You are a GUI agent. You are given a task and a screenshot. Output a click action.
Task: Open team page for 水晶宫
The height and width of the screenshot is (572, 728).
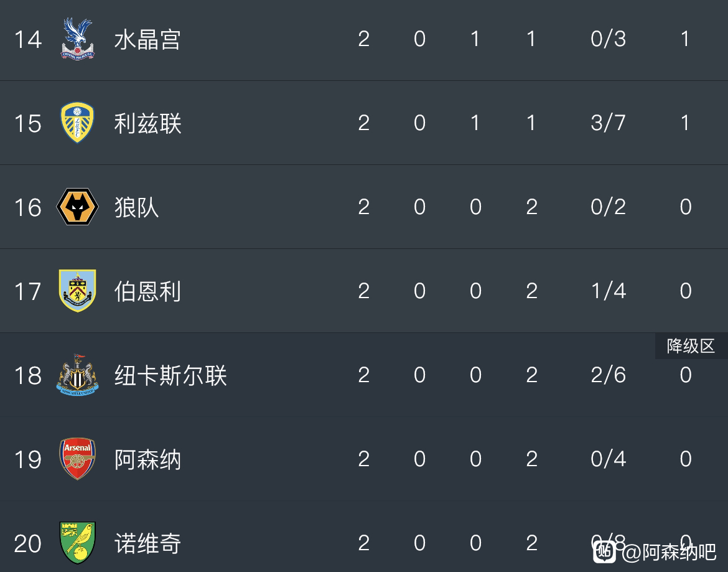click(x=147, y=39)
